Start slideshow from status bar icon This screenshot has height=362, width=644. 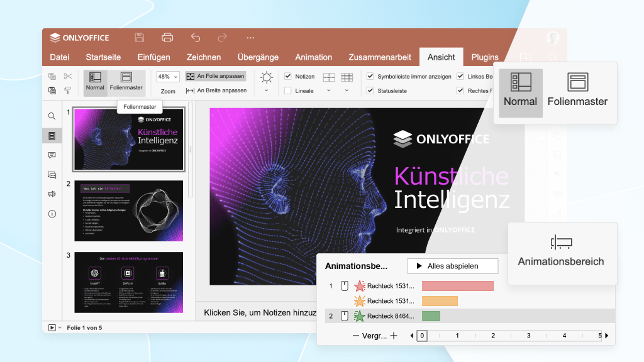pos(52,327)
